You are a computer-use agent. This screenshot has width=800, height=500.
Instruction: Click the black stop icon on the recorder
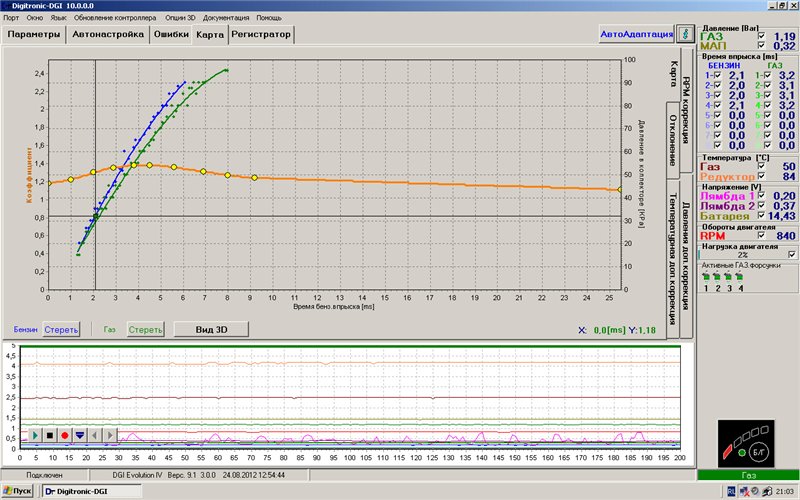[50, 436]
